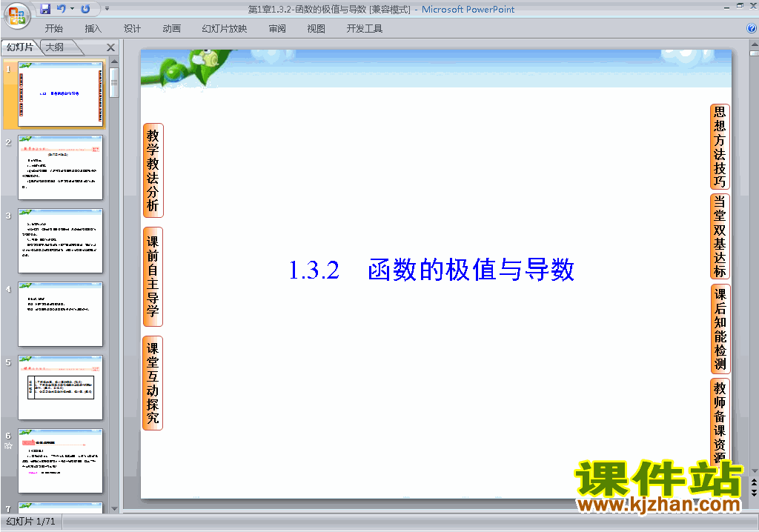Image resolution: width=759 pixels, height=532 pixels.
Task: Click the Office button logo
Action: pos(17,16)
